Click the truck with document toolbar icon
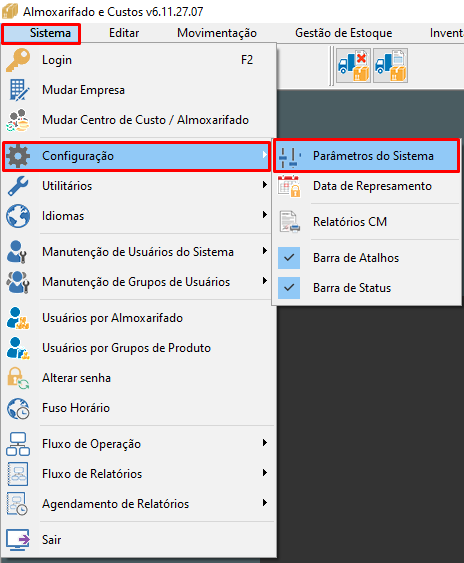Viewport: 464px width, 563px height. tap(390, 66)
